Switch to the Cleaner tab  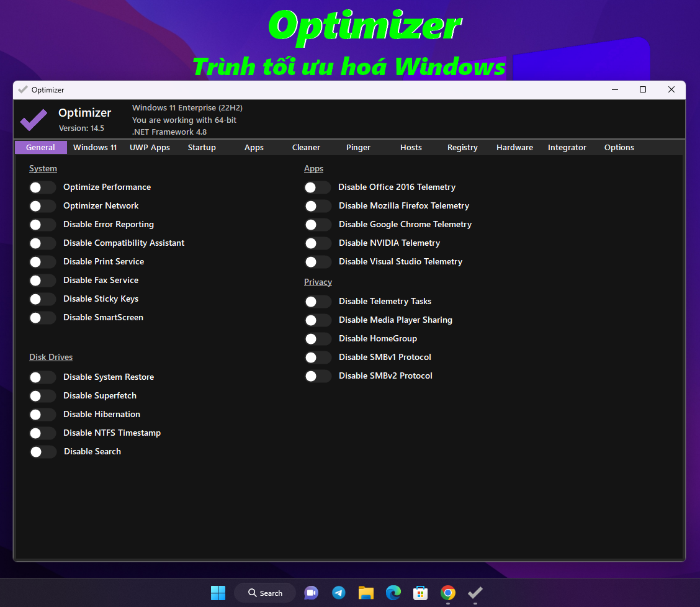coord(307,147)
